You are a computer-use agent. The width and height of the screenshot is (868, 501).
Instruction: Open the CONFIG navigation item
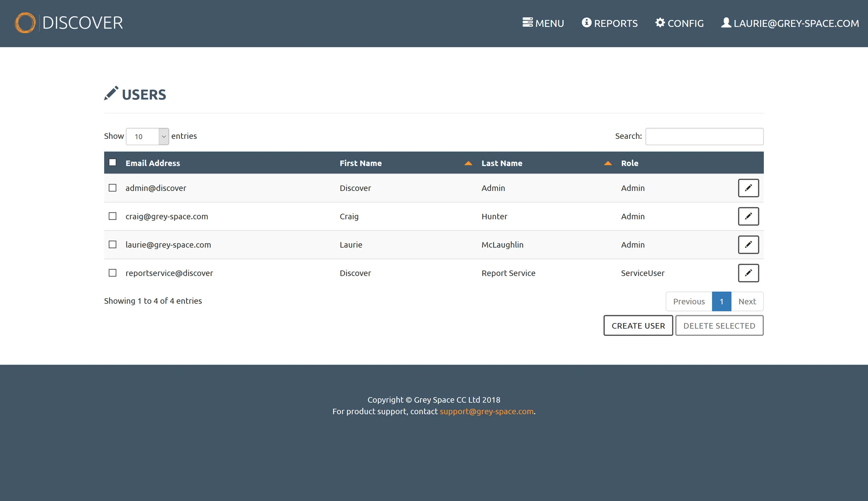click(679, 23)
